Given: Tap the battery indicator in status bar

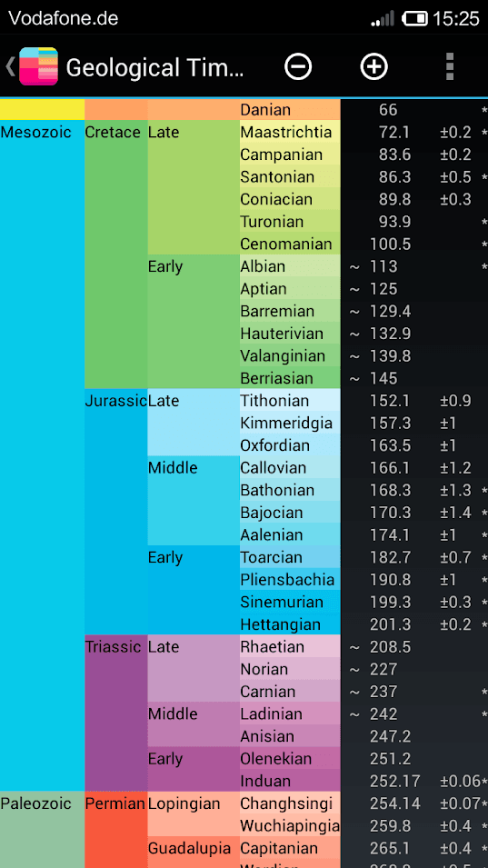Looking at the screenshot, I should click(415, 19).
